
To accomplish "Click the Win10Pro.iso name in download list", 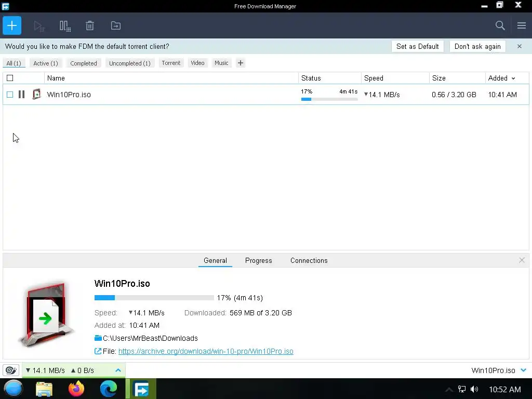I will coord(69,95).
